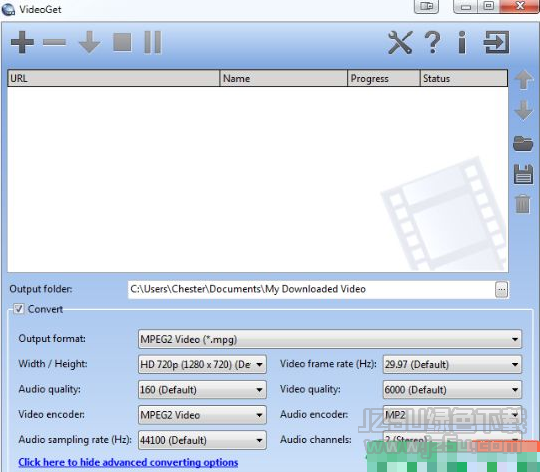Expand Audio sampling rate dropdown
Screen dimensions: 540x472
(202, 440)
